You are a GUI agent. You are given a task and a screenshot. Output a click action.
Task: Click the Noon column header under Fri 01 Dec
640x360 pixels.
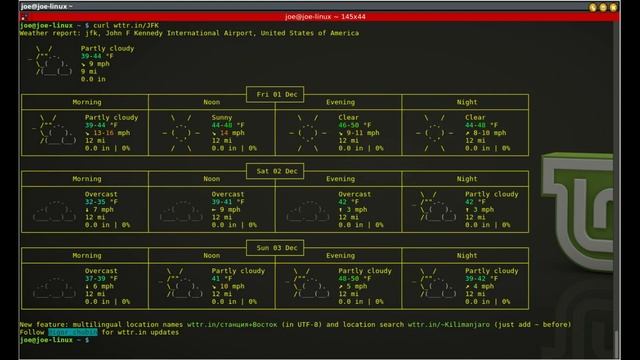point(211,102)
